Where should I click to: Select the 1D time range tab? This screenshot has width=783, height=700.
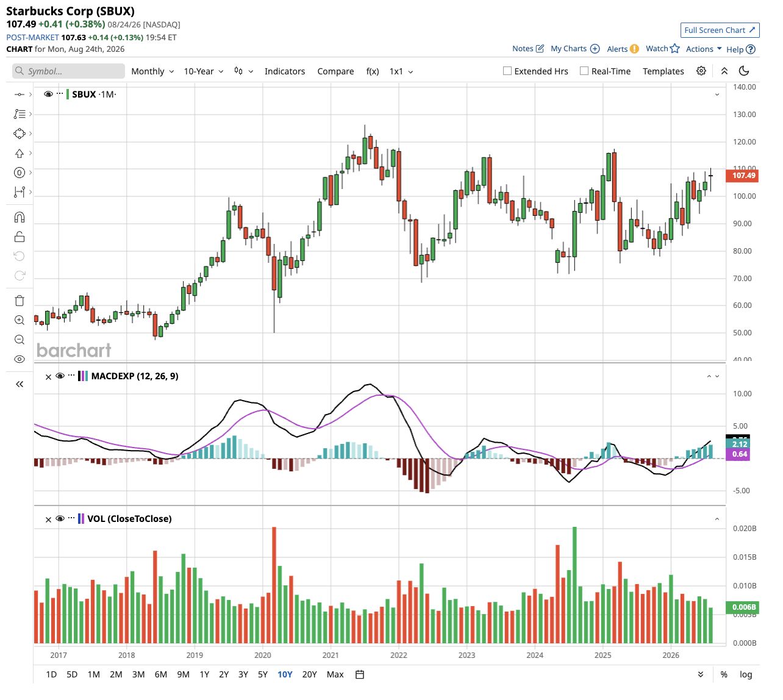pyautogui.click(x=51, y=674)
